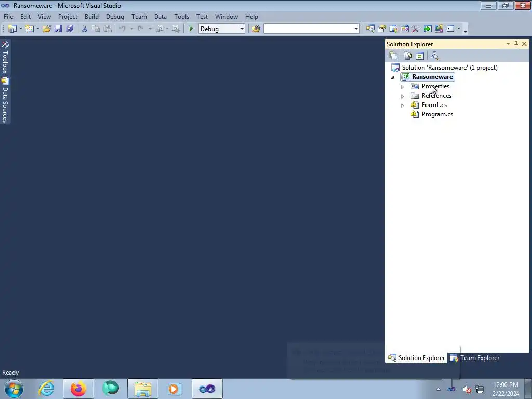This screenshot has height=399, width=532.
Task: Open the Test menu
Action: pyautogui.click(x=202, y=16)
